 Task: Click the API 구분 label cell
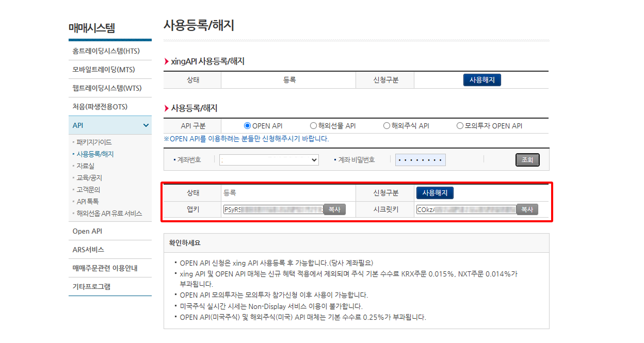pyautogui.click(x=192, y=126)
